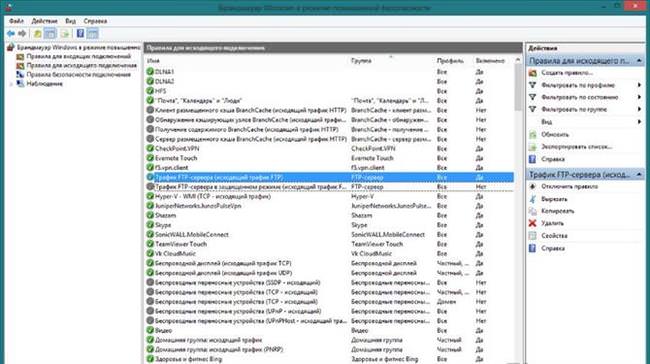This screenshot has height=364, width=650.
Task: Open the Справка menu in menu bar
Action: coord(95,21)
